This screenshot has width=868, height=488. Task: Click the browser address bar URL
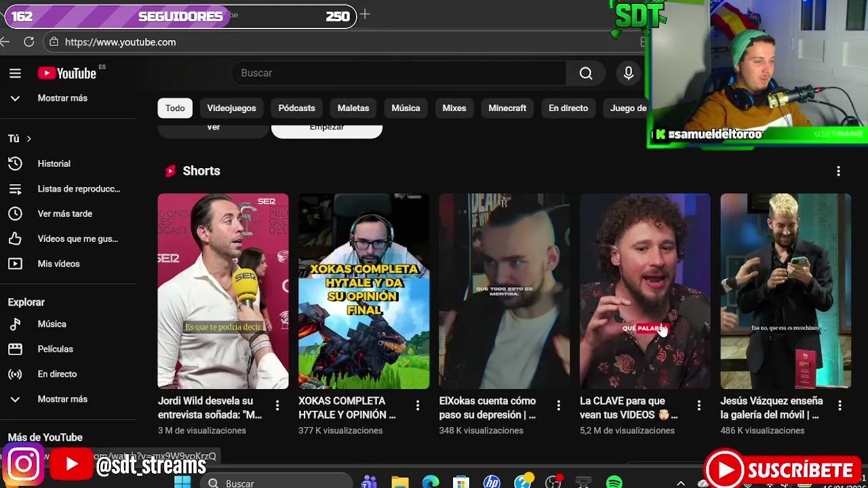click(121, 42)
